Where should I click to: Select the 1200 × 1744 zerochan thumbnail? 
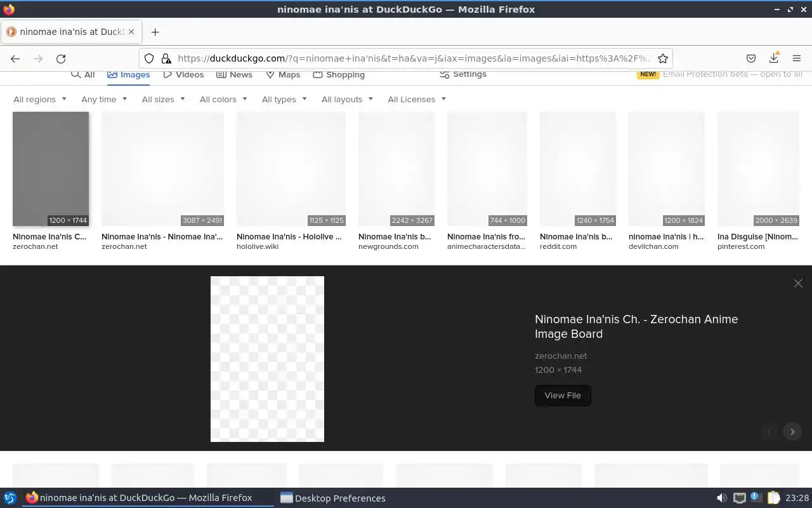coord(51,169)
